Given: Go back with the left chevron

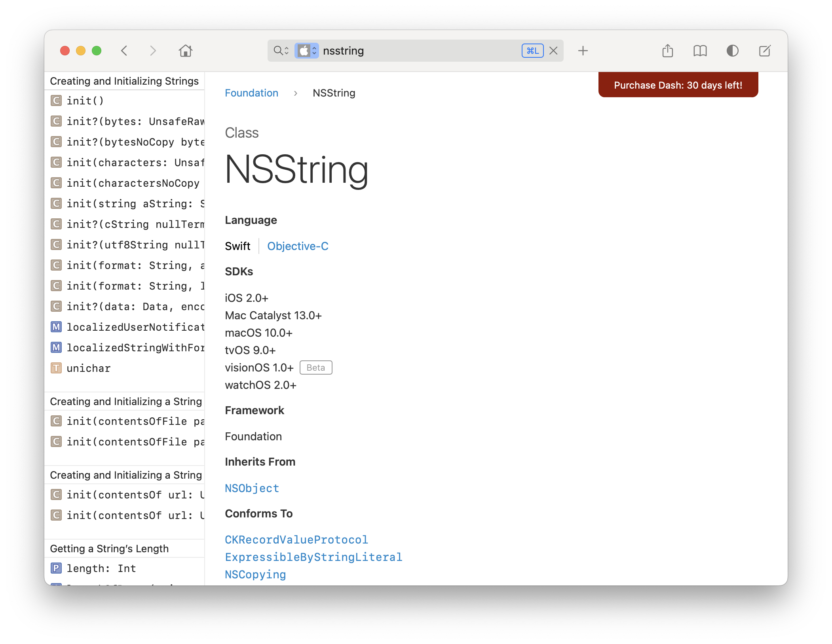Looking at the screenshot, I should click(x=124, y=51).
